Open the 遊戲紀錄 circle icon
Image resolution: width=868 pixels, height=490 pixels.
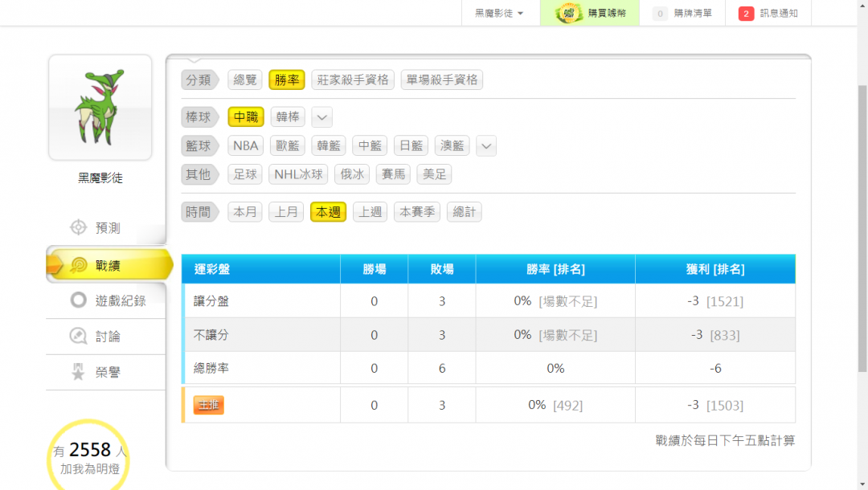point(78,300)
